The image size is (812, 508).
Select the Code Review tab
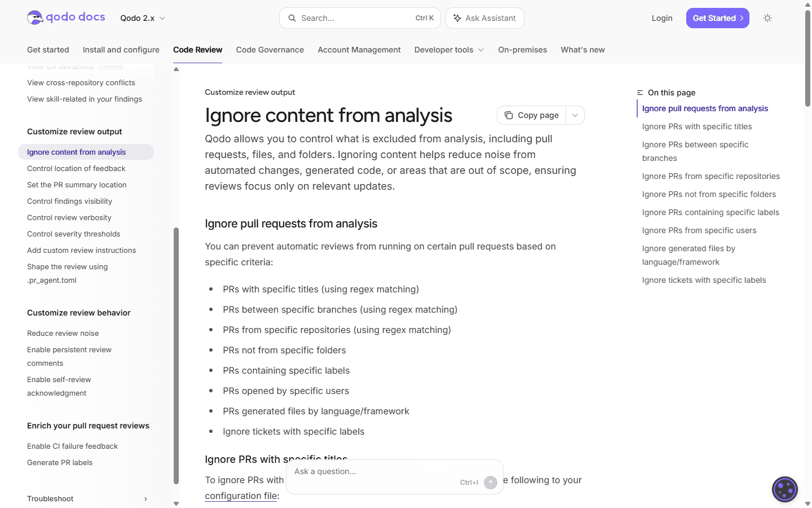click(198, 50)
